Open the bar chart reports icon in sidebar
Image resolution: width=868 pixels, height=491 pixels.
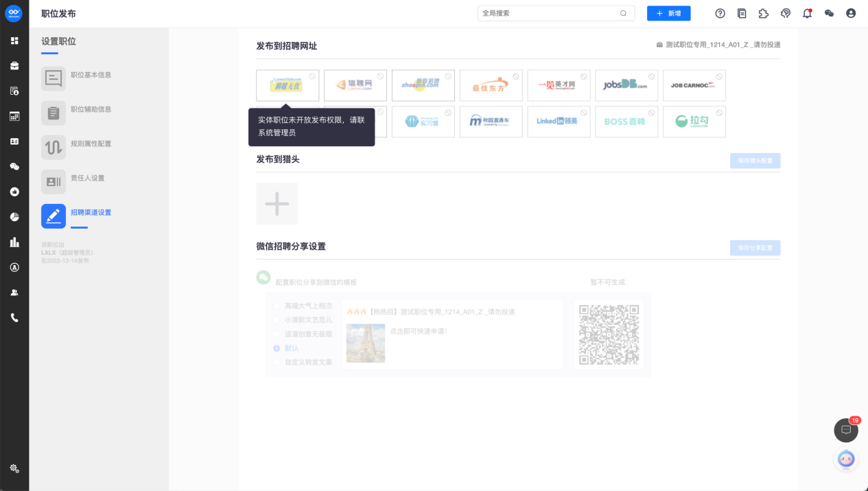[14, 242]
